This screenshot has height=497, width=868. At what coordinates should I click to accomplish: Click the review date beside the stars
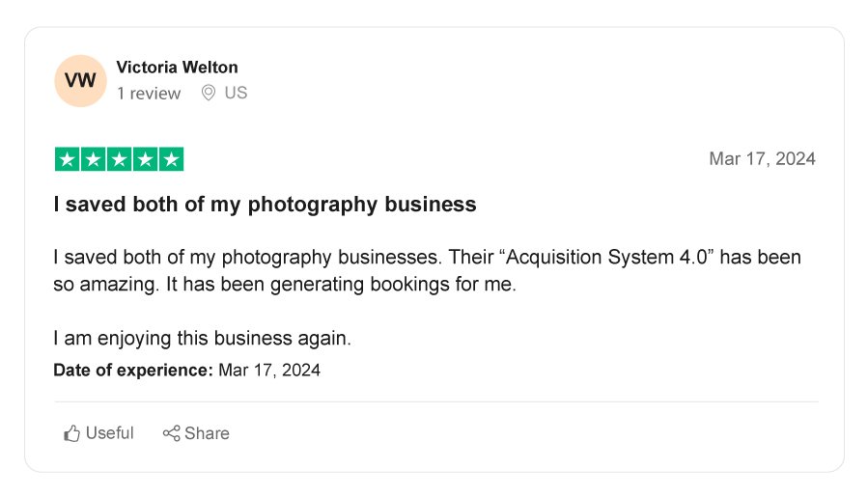(762, 159)
